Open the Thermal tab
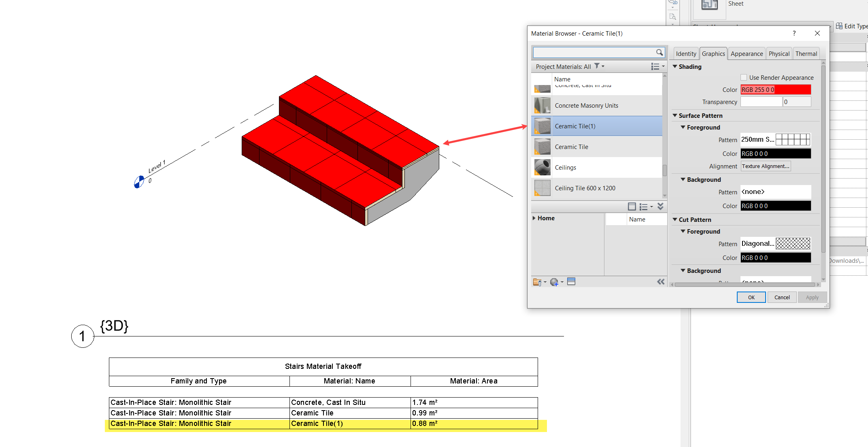The height and width of the screenshot is (447, 868). [806, 53]
